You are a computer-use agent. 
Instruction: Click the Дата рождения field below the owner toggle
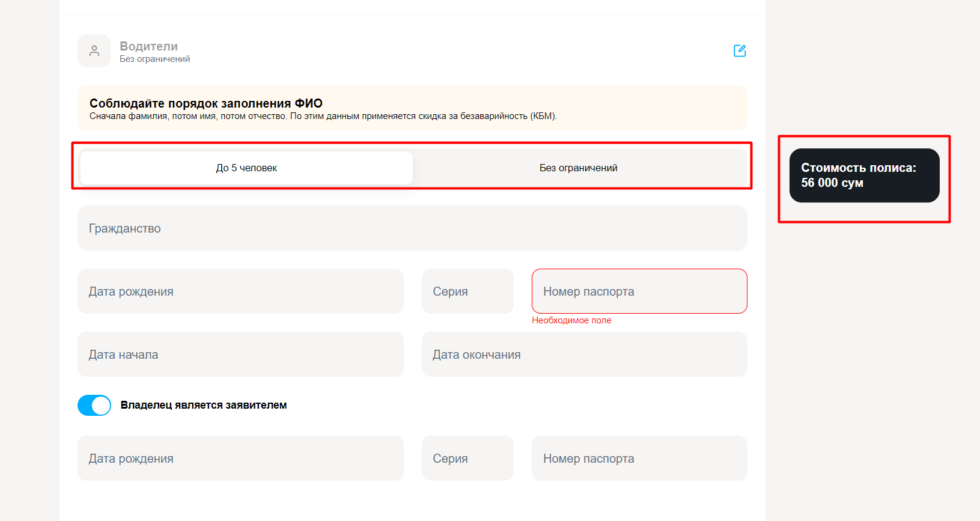click(240, 459)
